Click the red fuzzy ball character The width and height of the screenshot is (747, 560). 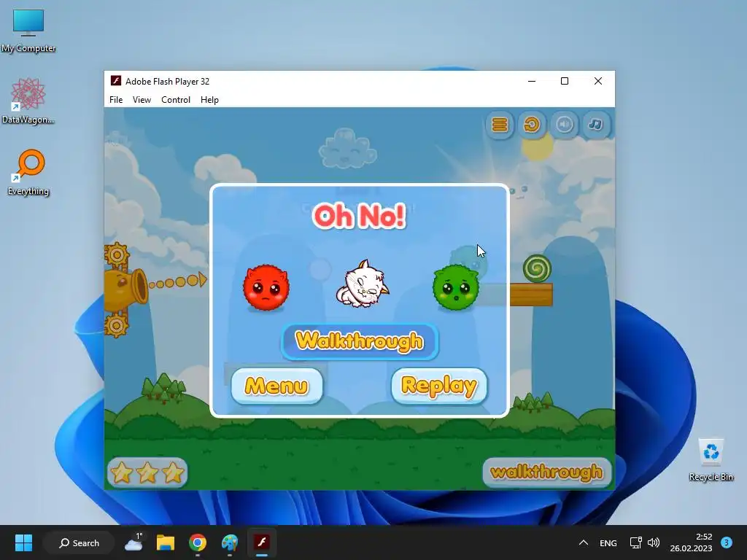[266, 287]
